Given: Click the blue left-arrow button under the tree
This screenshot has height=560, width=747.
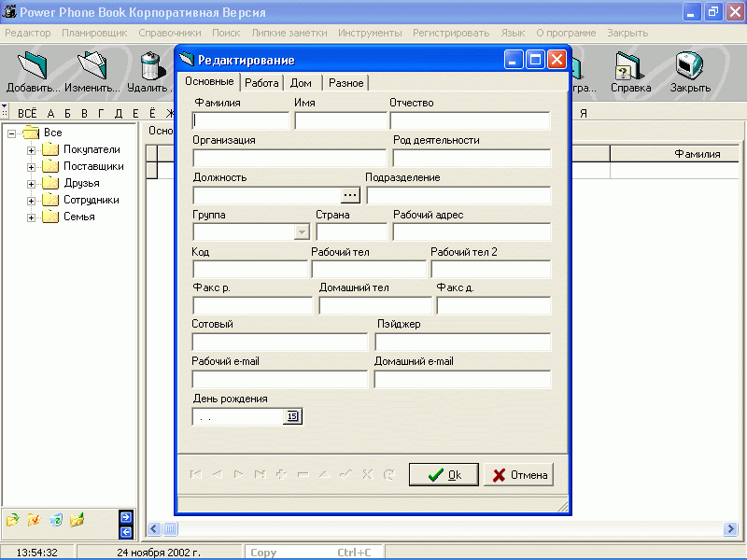Looking at the screenshot, I should 126,532.
